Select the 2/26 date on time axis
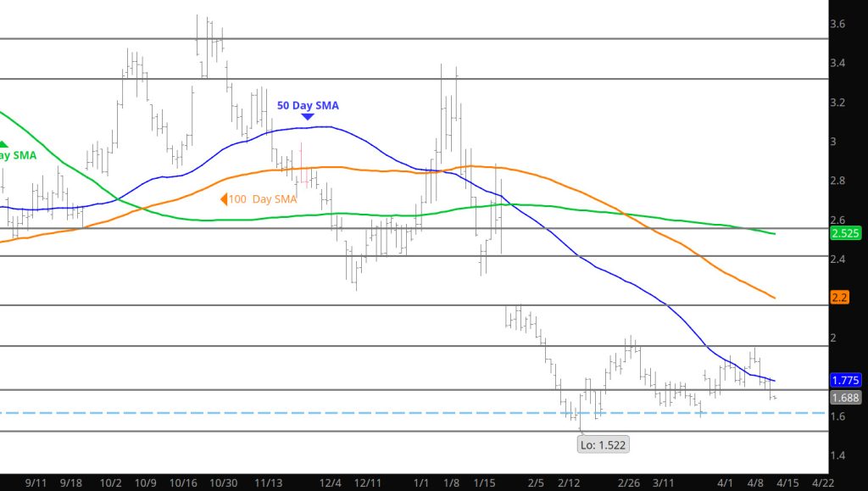Screen dimensions: 868x491 click(x=628, y=482)
